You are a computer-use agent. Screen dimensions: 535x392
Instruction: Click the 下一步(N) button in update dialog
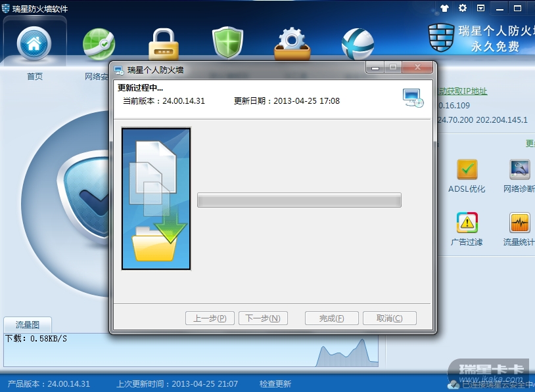click(263, 318)
